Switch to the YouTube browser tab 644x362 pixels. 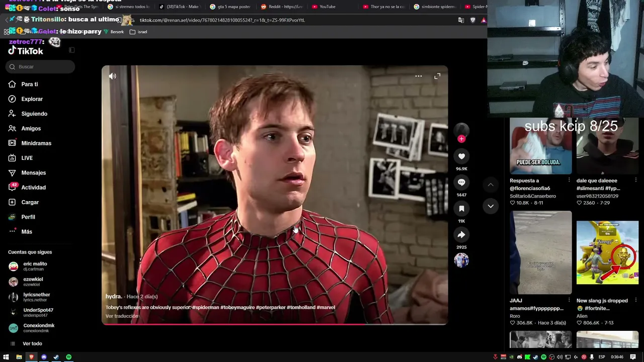click(327, 7)
